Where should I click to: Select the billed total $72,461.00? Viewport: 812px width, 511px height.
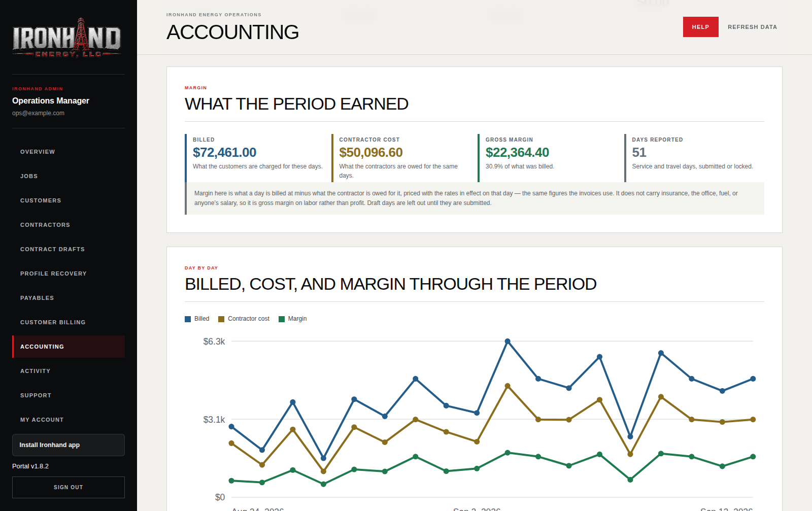point(224,152)
